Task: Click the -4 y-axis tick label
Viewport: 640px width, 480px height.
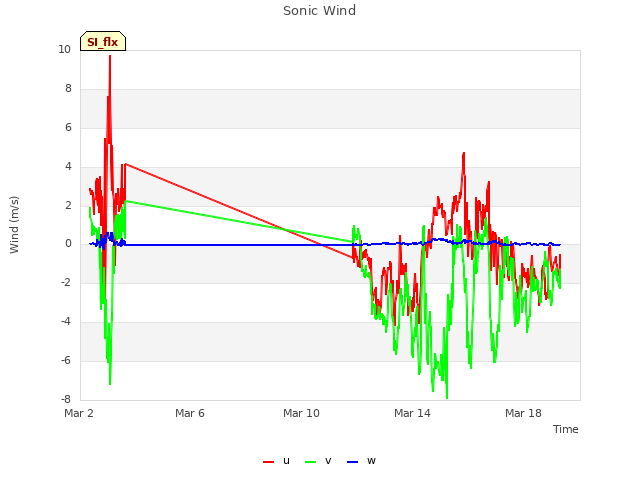Action: click(67, 322)
